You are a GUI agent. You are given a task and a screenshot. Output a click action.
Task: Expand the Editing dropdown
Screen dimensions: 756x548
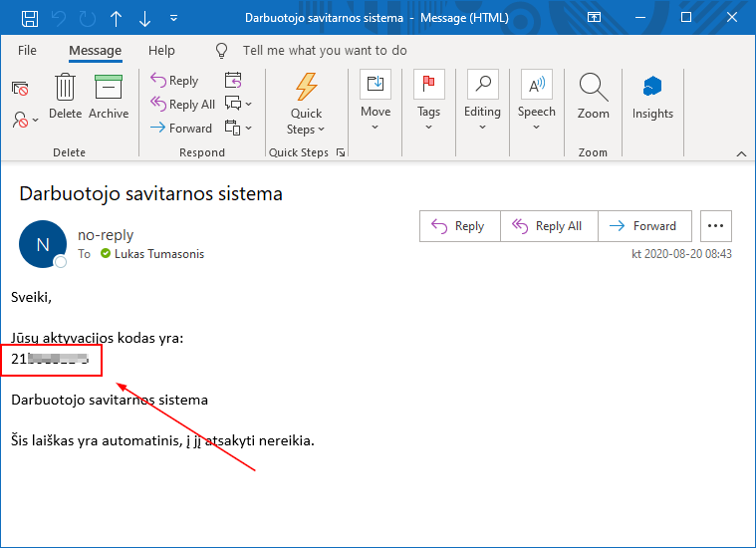482,98
